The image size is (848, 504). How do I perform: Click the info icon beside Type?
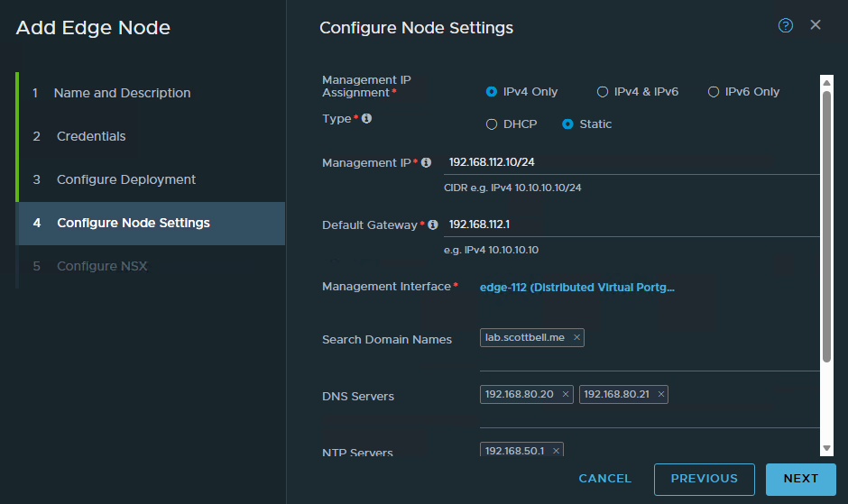pos(366,118)
